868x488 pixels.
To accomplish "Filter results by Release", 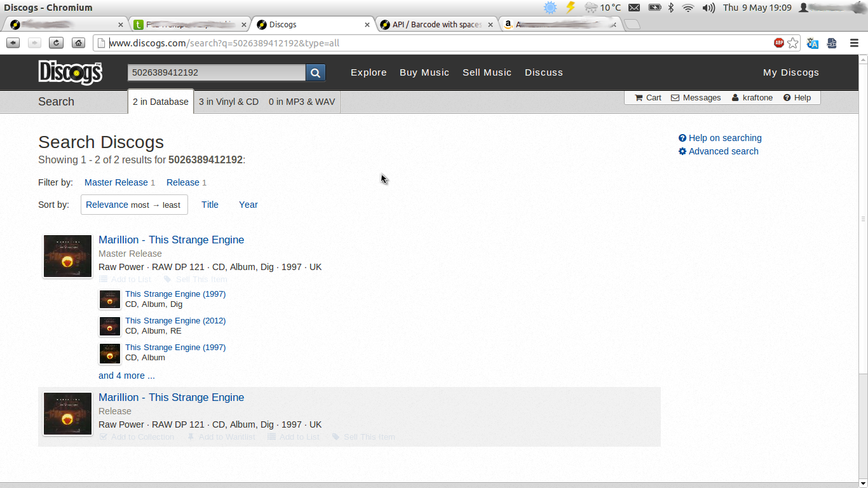I will tap(182, 182).
